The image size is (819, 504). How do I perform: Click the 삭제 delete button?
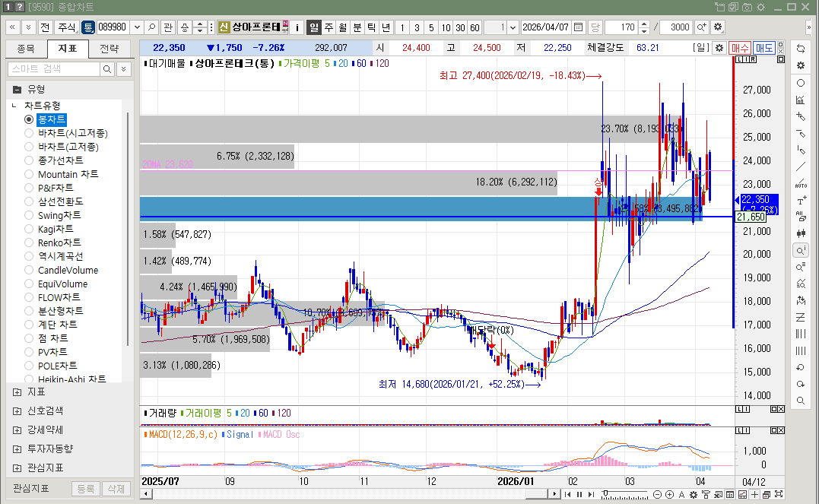pyautogui.click(x=116, y=489)
